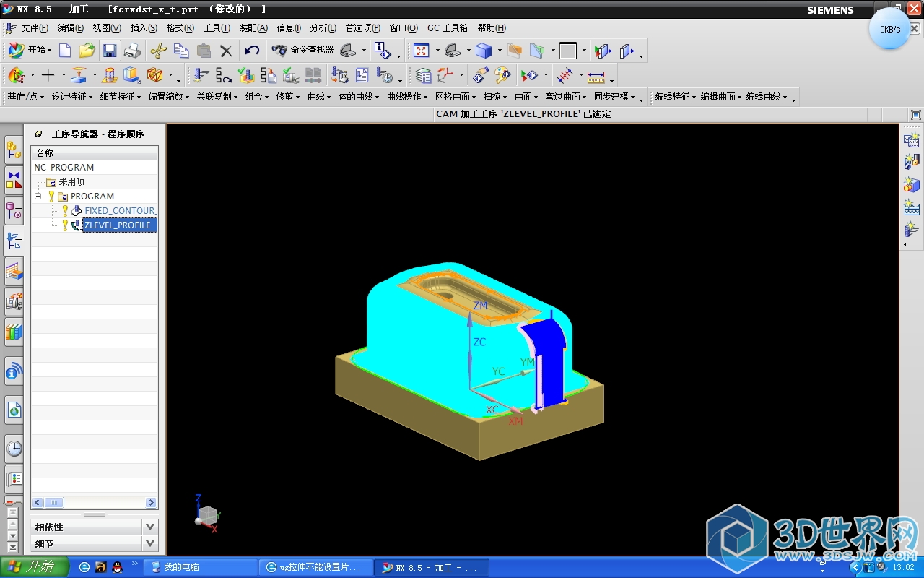This screenshot has width=924, height=578.
Task: Click the 名称 column header
Action: (95, 152)
